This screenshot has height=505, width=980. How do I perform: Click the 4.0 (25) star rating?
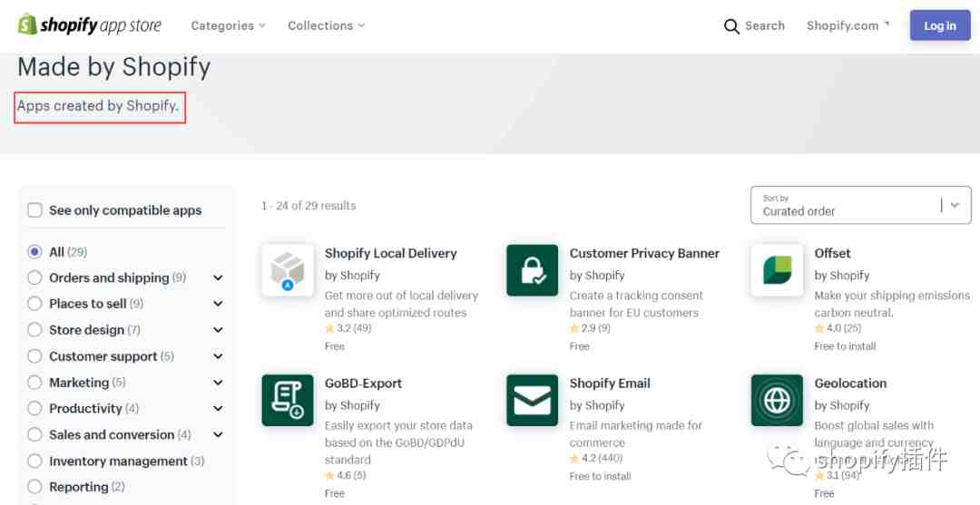click(x=838, y=328)
